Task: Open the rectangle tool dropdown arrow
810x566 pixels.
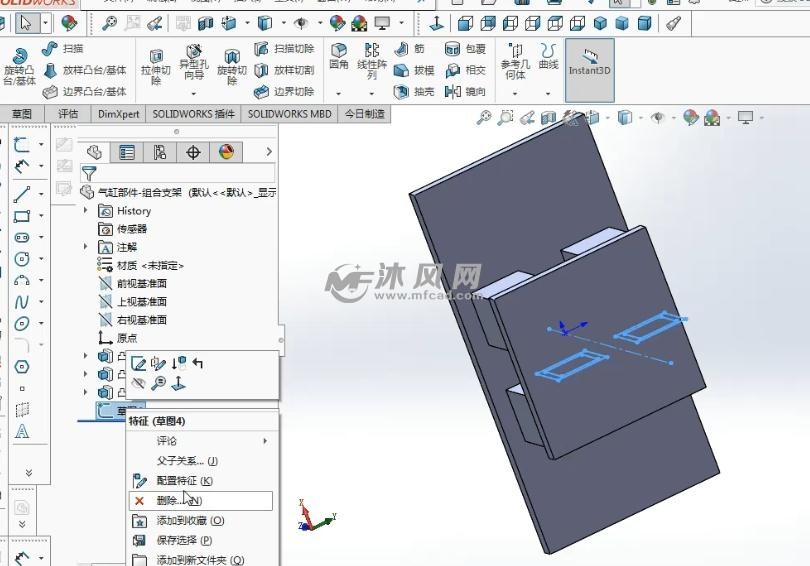Action: tap(41, 216)
